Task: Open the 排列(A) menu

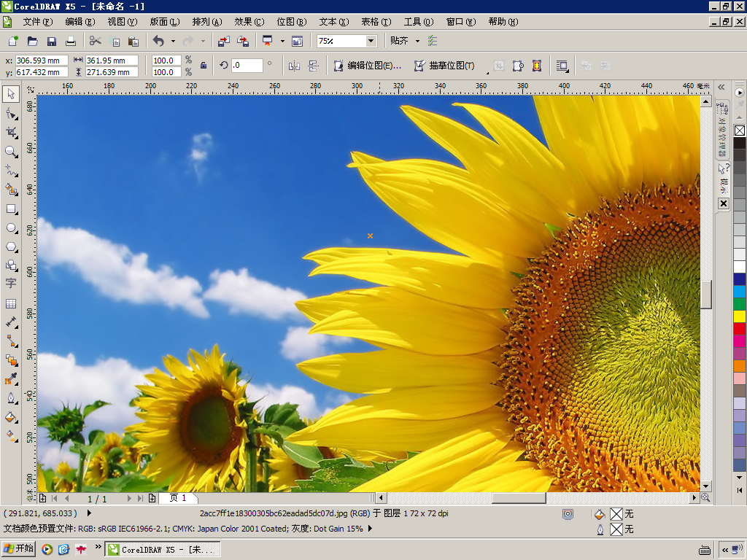Action: coord(206,22)
